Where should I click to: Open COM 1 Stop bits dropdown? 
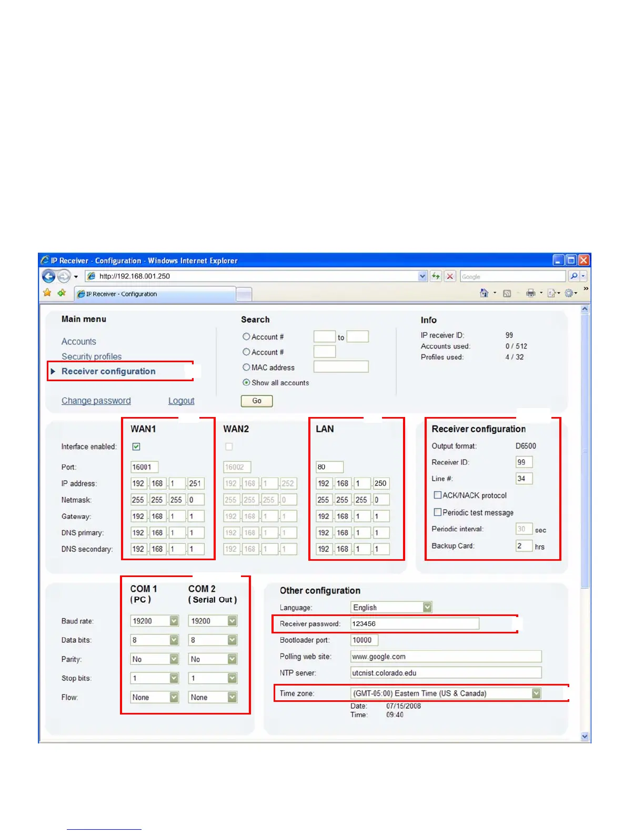[x=155, y=678]
